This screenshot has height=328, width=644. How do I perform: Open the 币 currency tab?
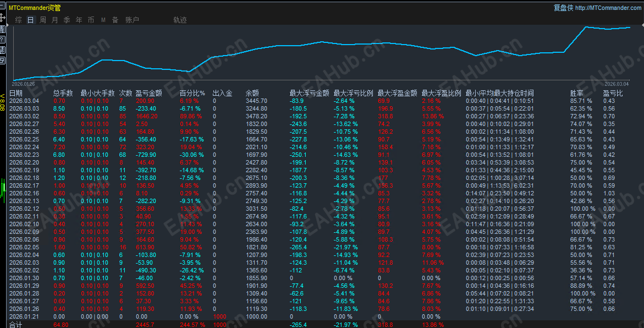tap(91, 20)
